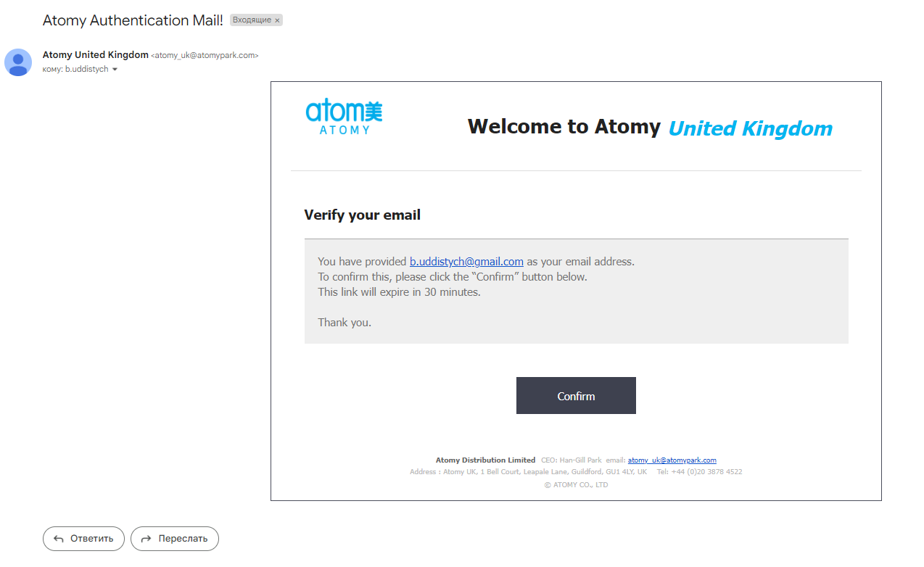Reply using the Ответить button

click(83, 539)
